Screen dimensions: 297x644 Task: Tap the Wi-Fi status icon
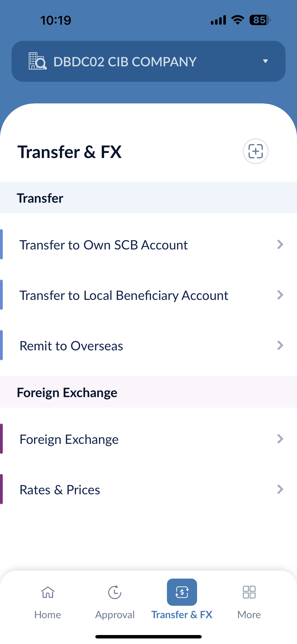(x=238, y=20)
